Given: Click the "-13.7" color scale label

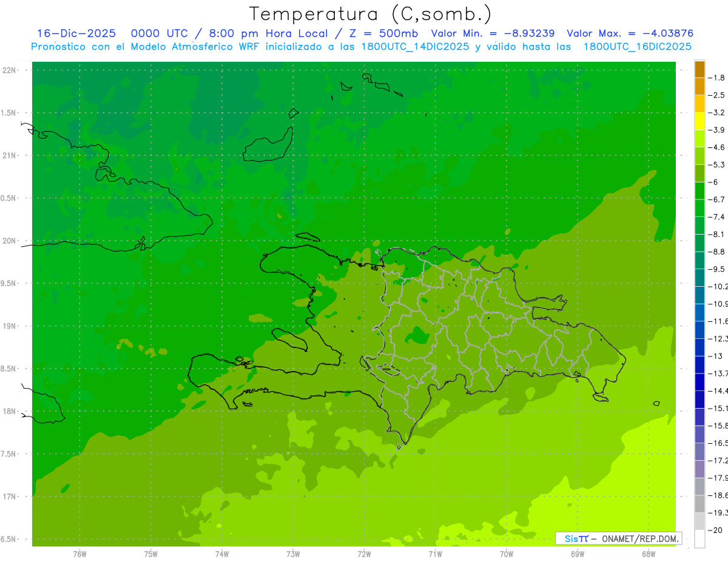Looking at the screenshot, I should pos(718,373).
